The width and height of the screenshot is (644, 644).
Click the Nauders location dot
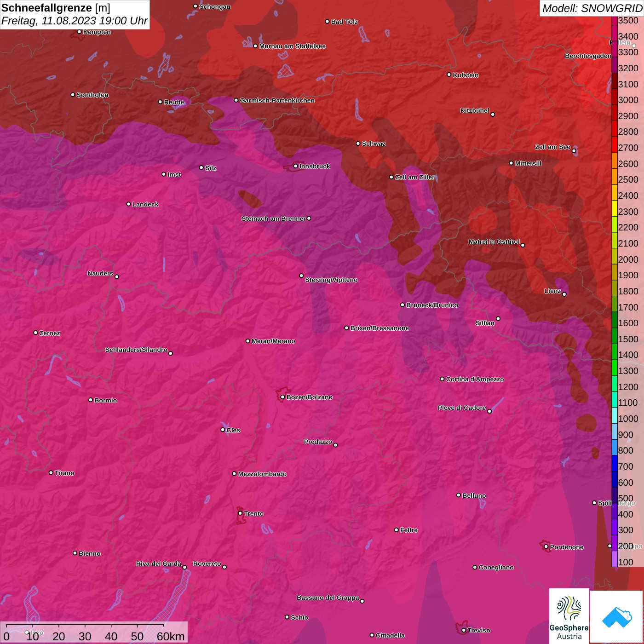117,276
